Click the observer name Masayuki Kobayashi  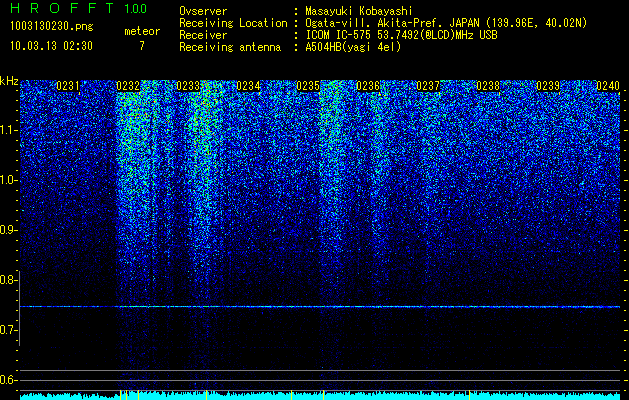pos(358,11)
